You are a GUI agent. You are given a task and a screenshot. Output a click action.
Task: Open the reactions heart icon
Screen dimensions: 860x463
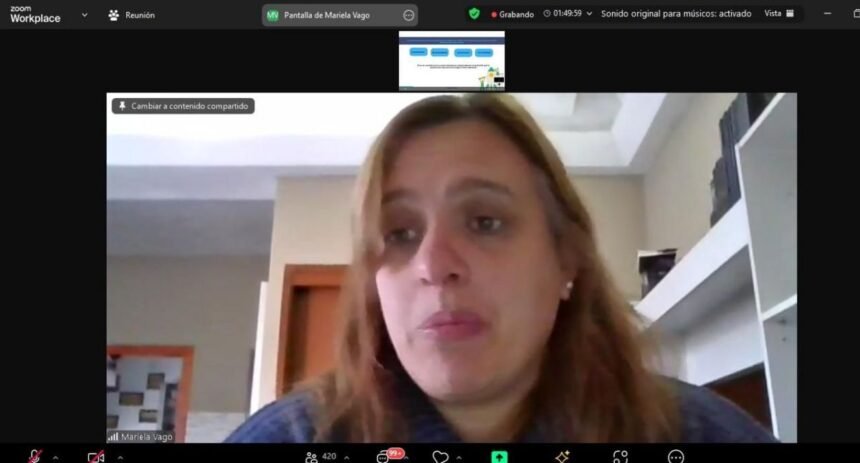[x=440, y=457]
